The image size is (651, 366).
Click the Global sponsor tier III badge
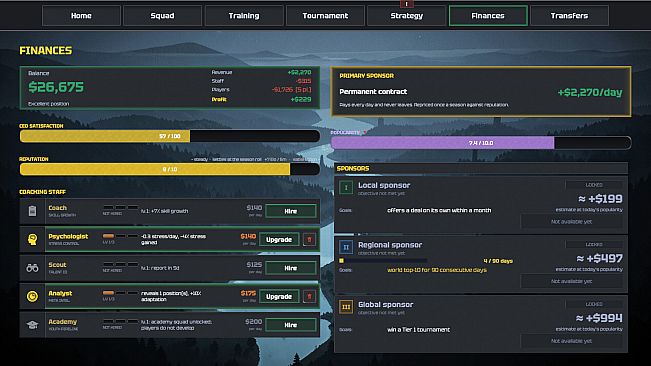345,307
